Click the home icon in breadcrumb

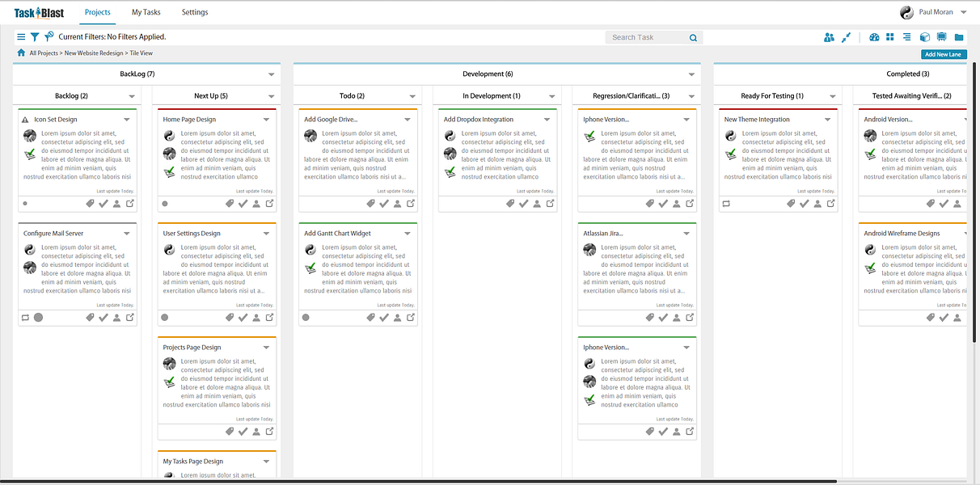click(21, 53)
